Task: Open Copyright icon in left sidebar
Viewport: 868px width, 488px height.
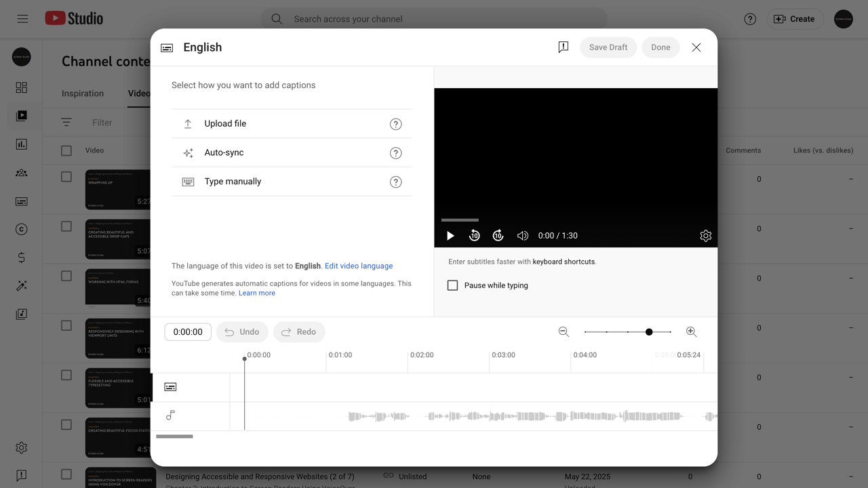Action: coord(22,229)
